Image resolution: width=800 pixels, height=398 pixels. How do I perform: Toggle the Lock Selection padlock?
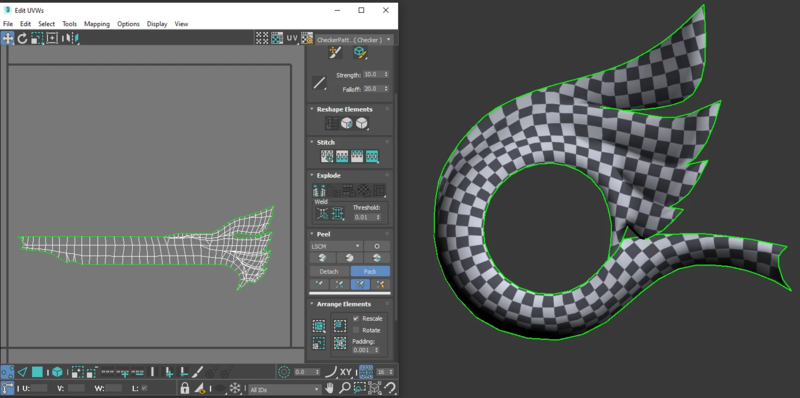pos(185,388)
